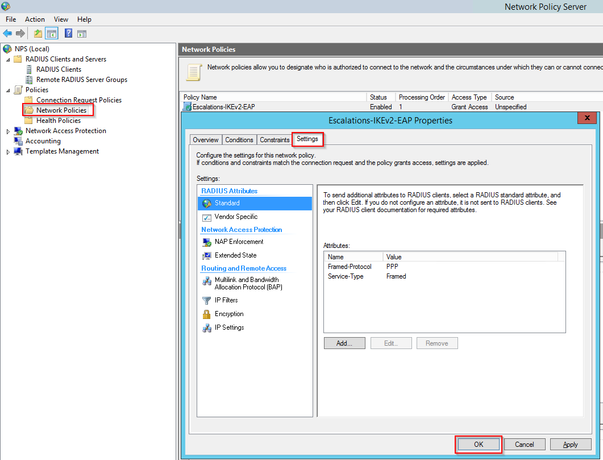The height and width of the screenshot is (460, 603).
Task: Click the Remote RADIUS Server Groups icon
Action: coord(29,80)
